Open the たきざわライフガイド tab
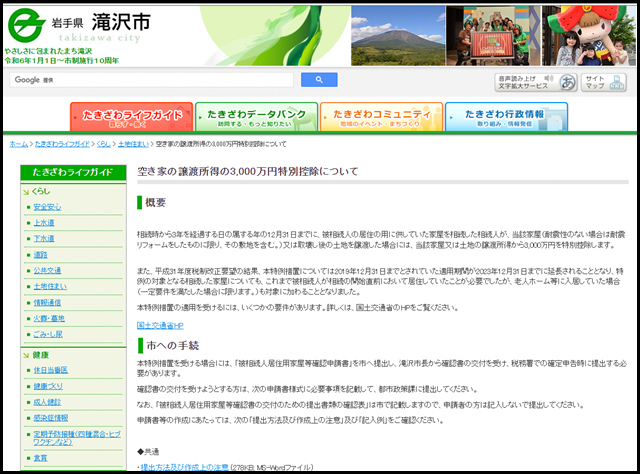Viewport: 640px width, 474px height. click(x=131, y=117)
